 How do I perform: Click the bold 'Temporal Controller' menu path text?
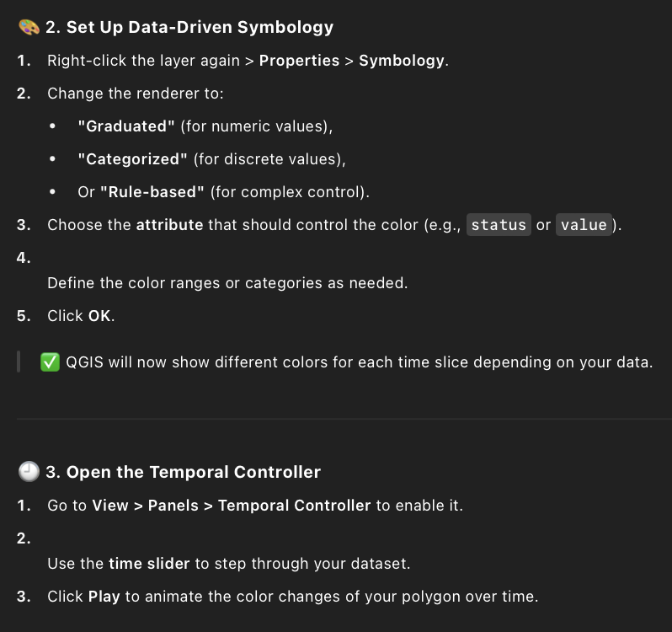tap(294, 505)
